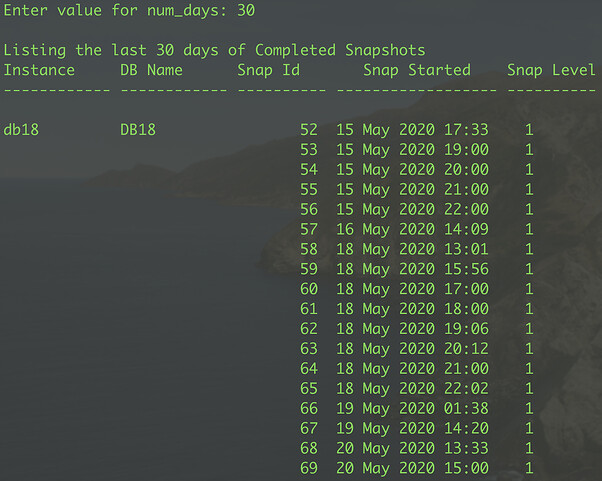Select timestamp '18 May 2020 19:06'
The height and width of the screenshot is (481, 602).
[412, 329]
